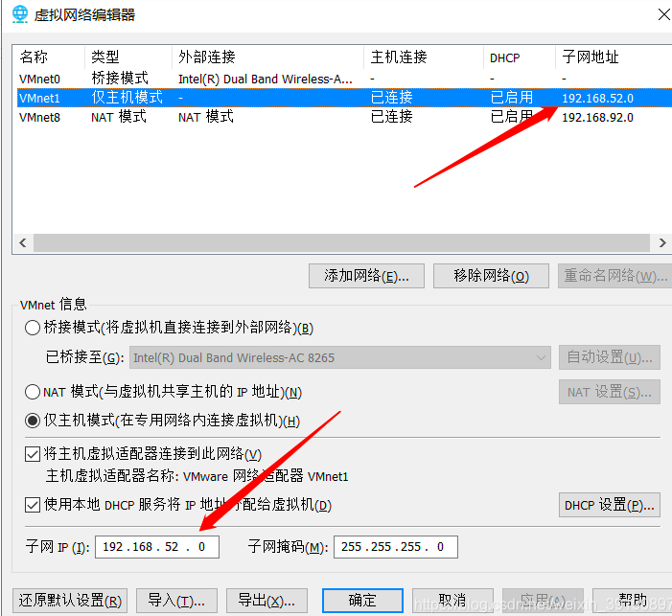Toggle 将主机虚拟适配器连接到此网络 checkbox
Viewport: 672px width, 616px height.
pyautogui.click(x=34, y=455)
